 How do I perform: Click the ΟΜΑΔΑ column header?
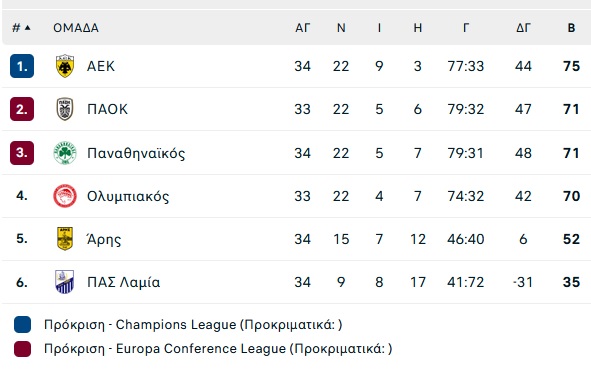76,28
